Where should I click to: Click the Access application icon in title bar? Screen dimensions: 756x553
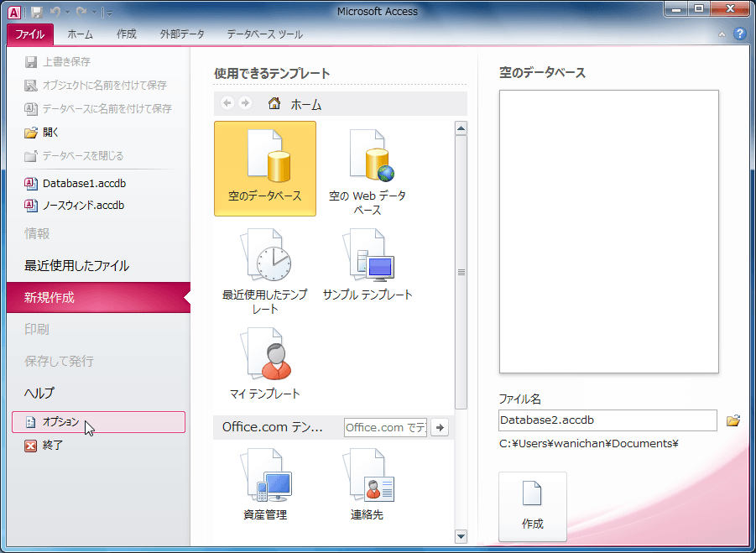[14, 12]
